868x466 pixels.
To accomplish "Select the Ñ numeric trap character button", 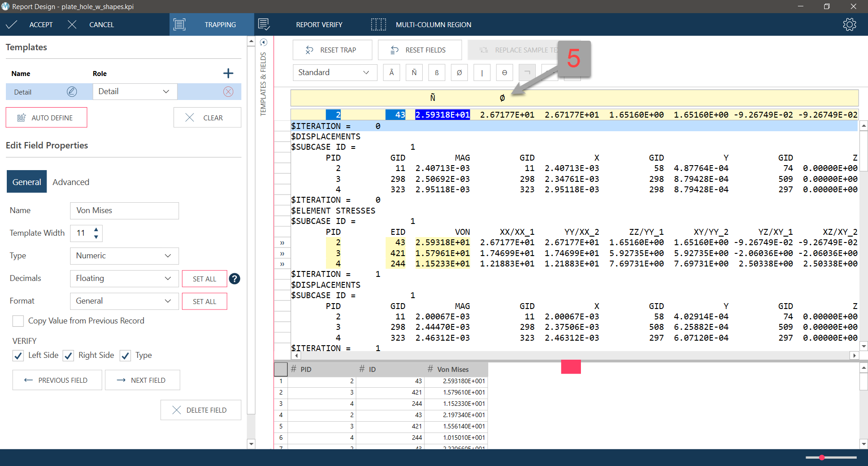I will click(x=414, y=72).
